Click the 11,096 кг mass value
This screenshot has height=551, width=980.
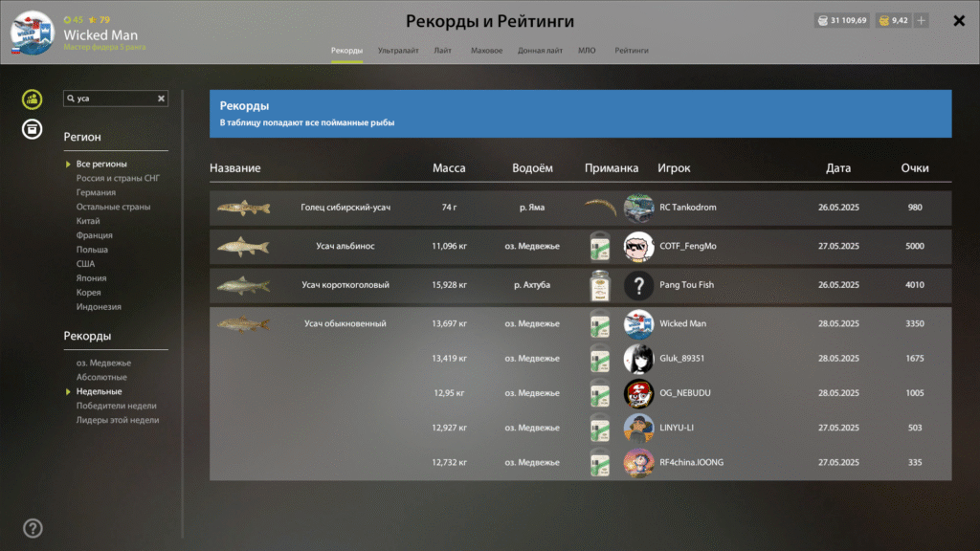click(x=450, y=246)
